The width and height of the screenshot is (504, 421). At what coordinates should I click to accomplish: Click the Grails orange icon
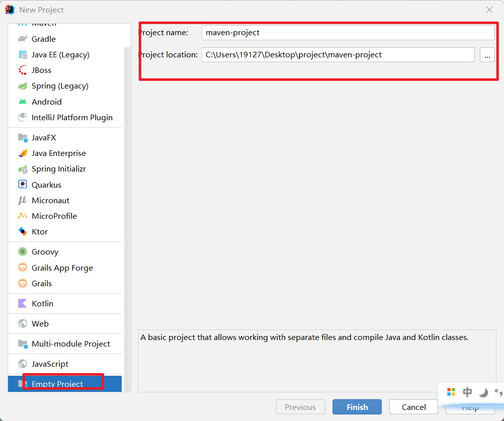23,284
